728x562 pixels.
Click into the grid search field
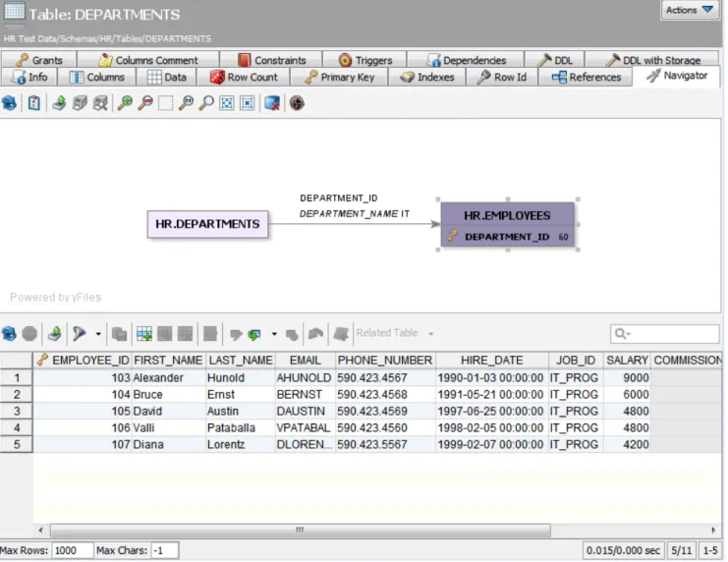click(665, 333)
